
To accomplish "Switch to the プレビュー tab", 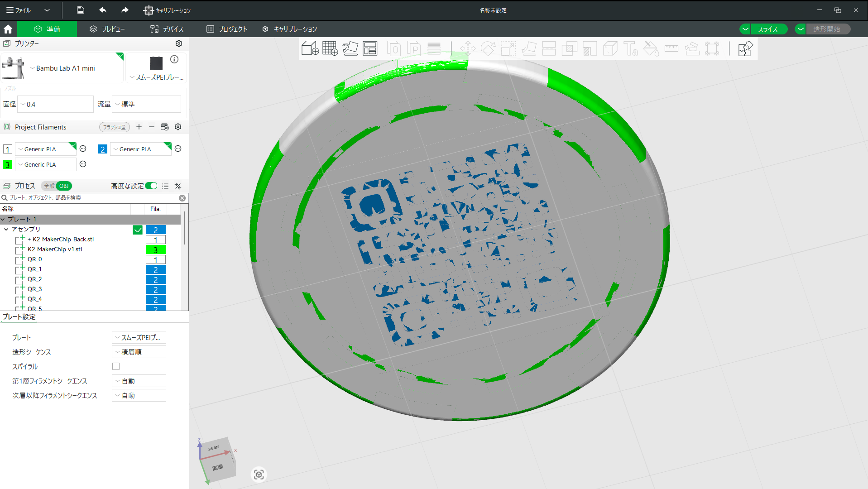I will pyautogui.click(x=107, y=29).
